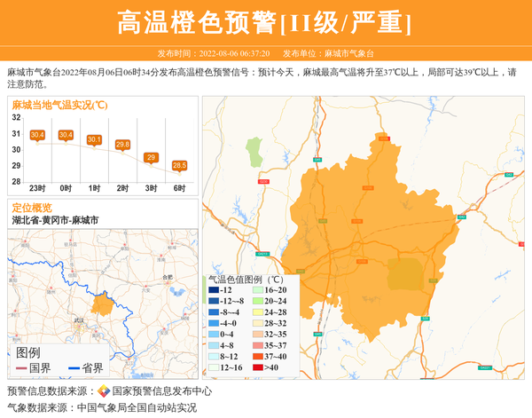
Task: Click the 20~24 green legend swatch
Action: [x=257, y=302]
